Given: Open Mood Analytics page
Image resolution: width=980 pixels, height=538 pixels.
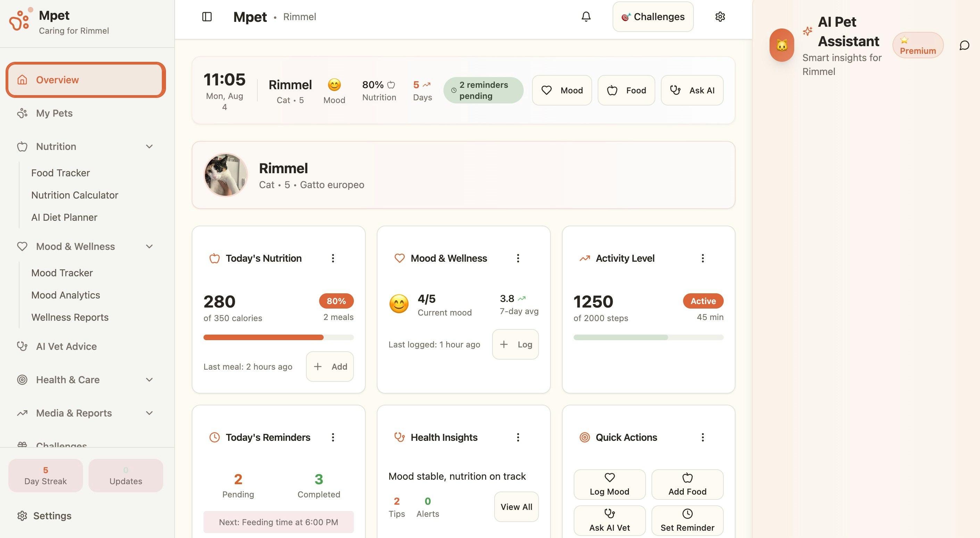Looking at the screenshot, I should 65,295.
